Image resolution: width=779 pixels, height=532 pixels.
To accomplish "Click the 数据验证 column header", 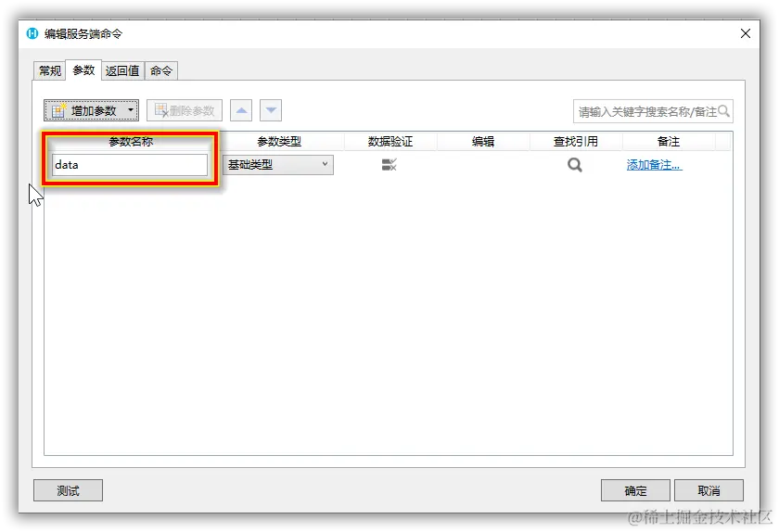I will [x=390, y=142].
